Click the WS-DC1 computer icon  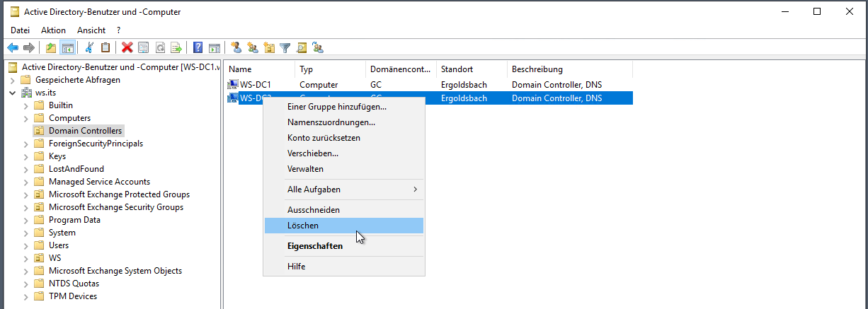click(x=233, y=85)
